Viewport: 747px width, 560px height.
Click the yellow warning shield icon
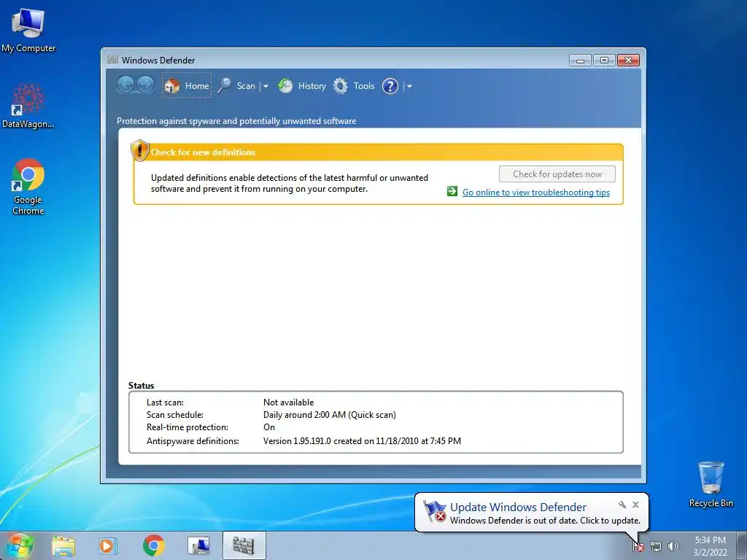[139, 150]
